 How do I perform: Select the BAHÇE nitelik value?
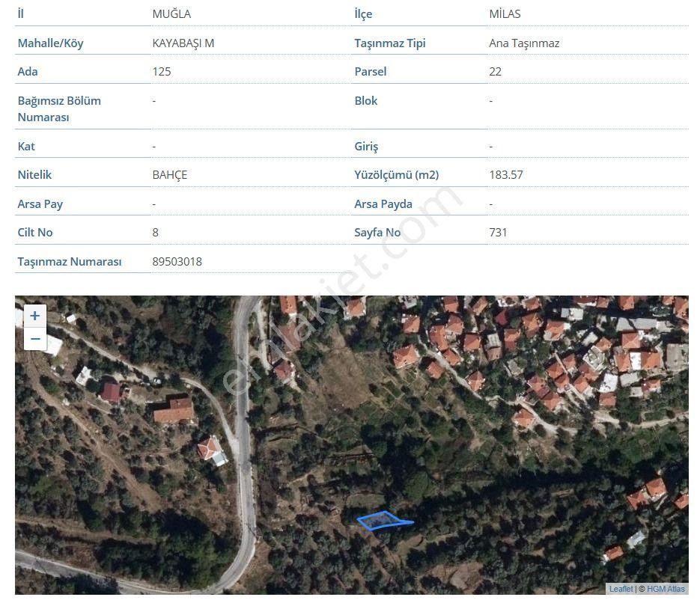coord(169,174)
